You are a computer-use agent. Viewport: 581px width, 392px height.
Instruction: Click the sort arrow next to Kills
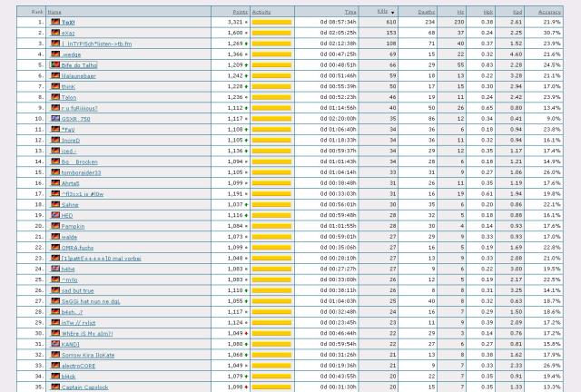click(392, 12)
